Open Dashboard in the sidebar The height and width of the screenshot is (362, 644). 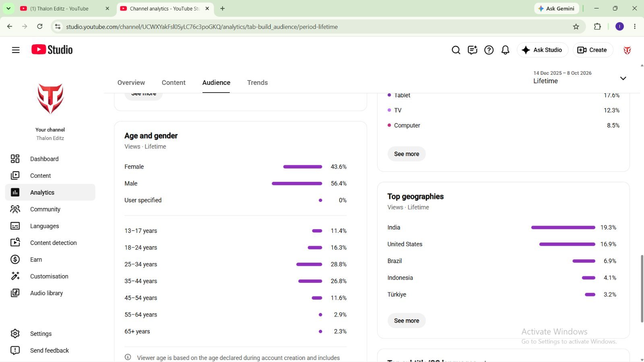(50, 159)
